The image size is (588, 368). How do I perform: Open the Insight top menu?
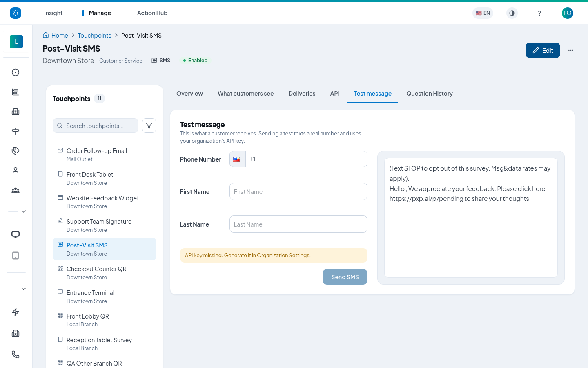[53, 13]
